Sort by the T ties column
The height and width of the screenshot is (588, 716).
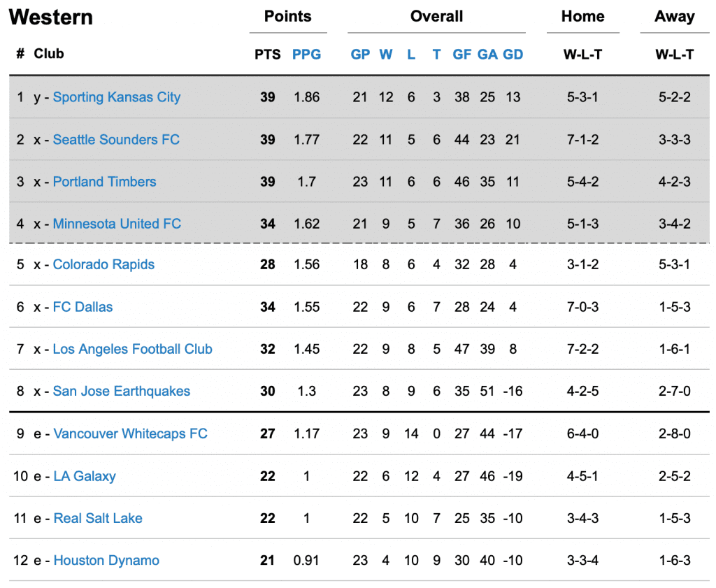[436, 55]
